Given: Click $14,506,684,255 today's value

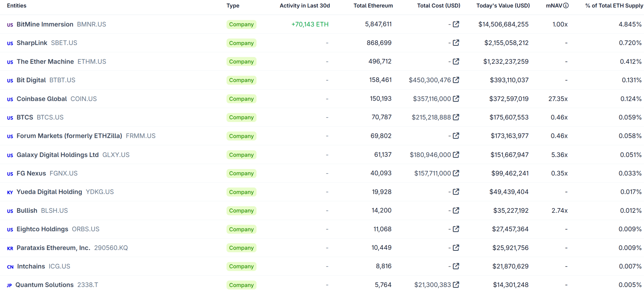Looking at the screenshot, I should click(x=503, y=24).
